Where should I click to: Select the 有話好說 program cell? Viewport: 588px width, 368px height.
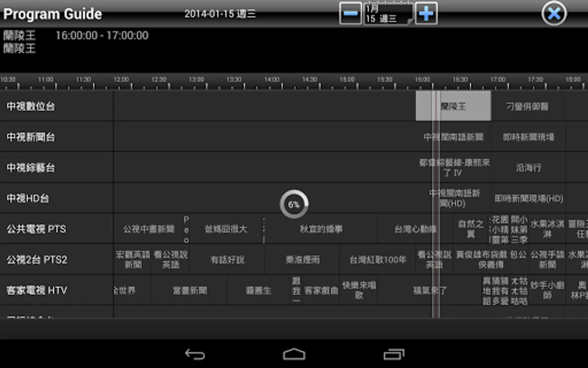pos(227,260)
